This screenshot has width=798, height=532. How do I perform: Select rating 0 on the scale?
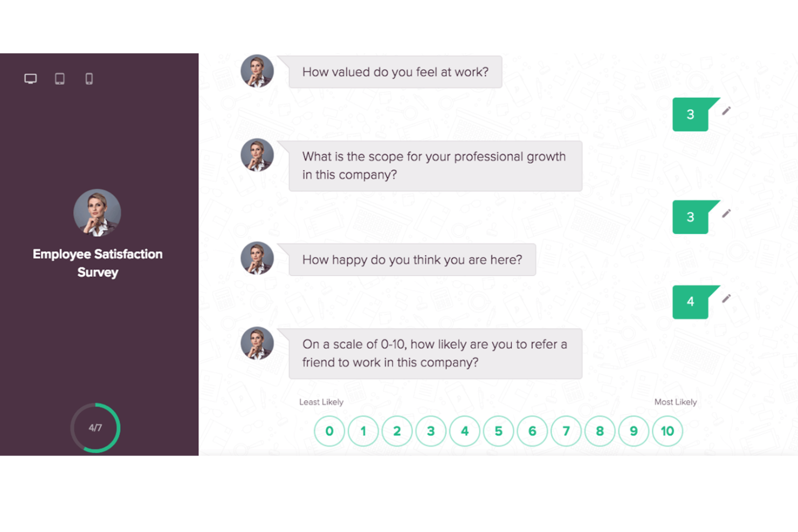(329, 431)
